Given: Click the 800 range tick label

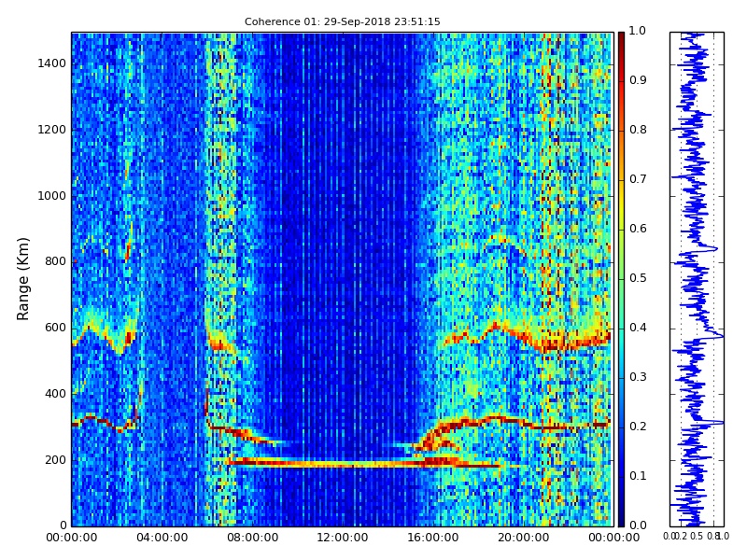Looking at the screenshot, I should [55, 262].
